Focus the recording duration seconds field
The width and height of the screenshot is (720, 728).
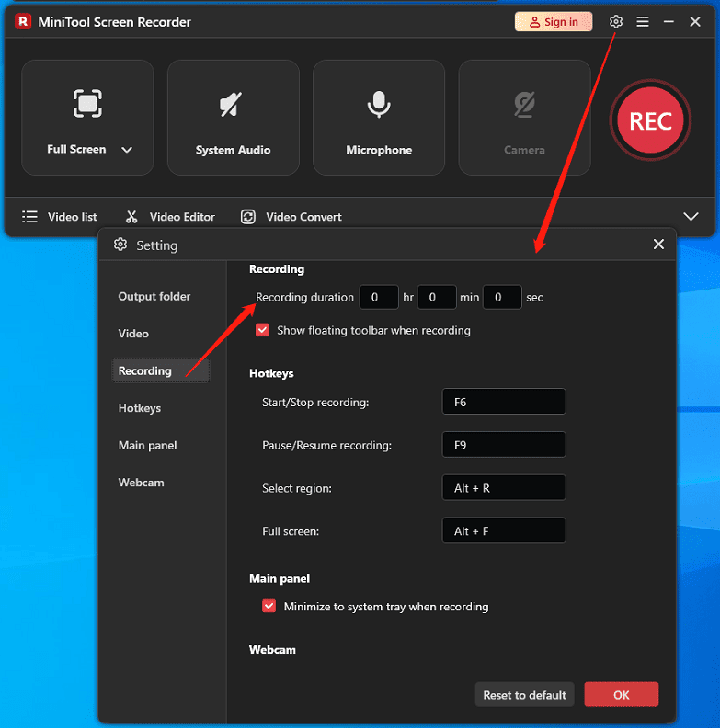[x=502, y=297]
